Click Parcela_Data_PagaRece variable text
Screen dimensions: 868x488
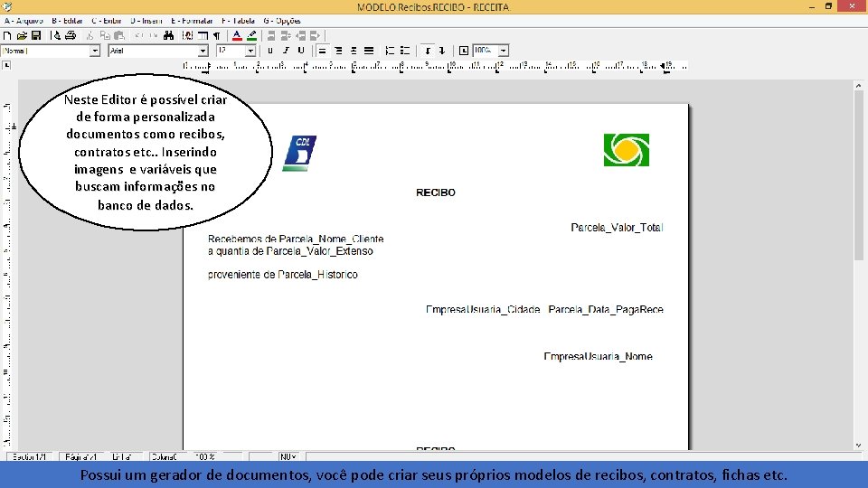(x=606, y=309)
